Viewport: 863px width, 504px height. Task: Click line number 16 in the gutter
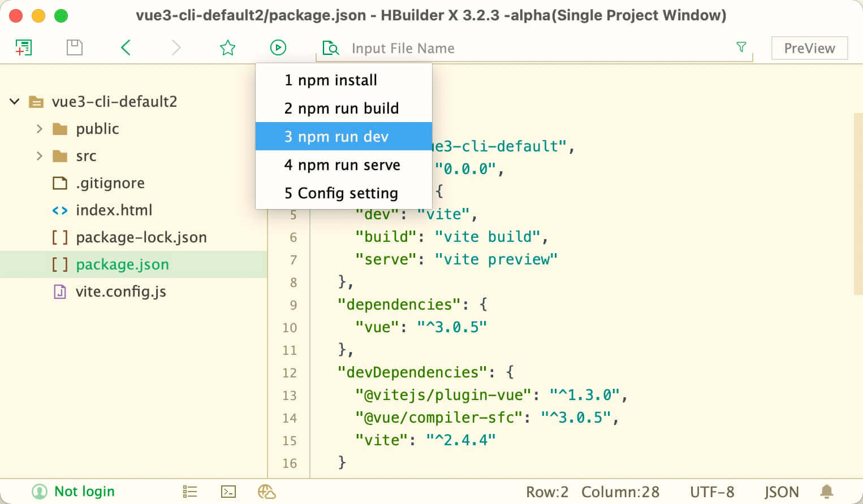click(x=290, y=463)
